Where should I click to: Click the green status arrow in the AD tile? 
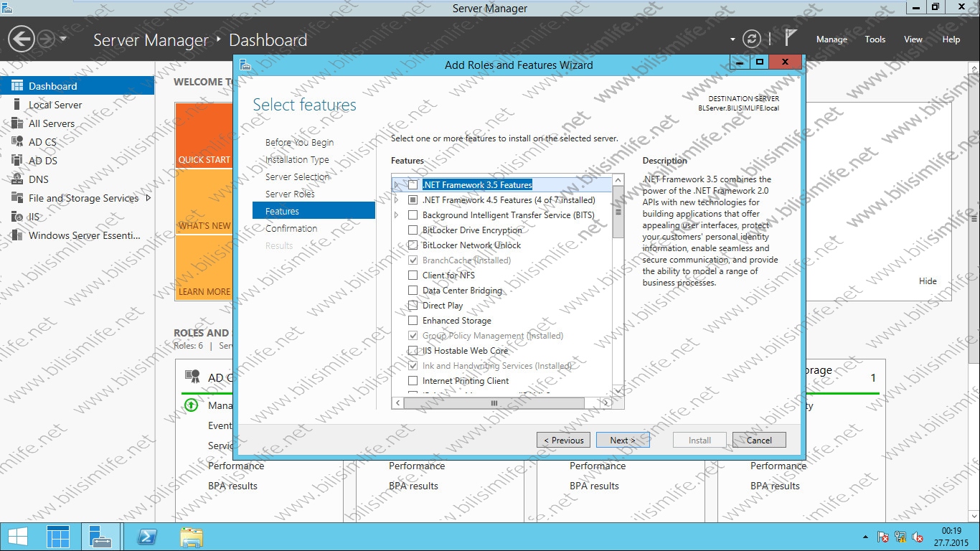(x=191, y=405)
